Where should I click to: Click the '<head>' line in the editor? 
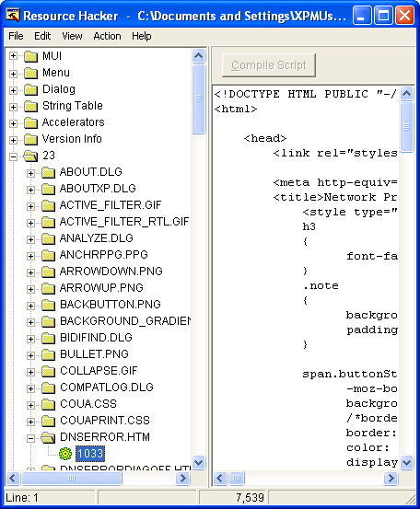click(x=265, y=138)
